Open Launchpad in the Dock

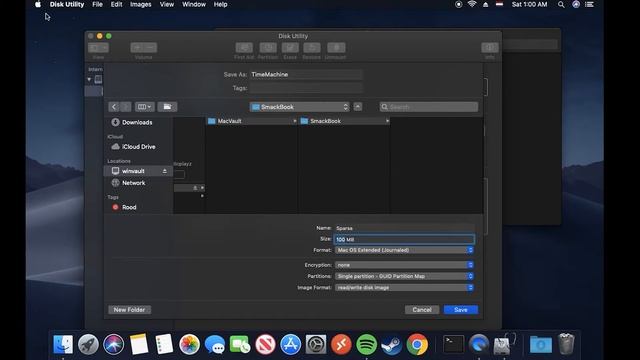(89, 344)
